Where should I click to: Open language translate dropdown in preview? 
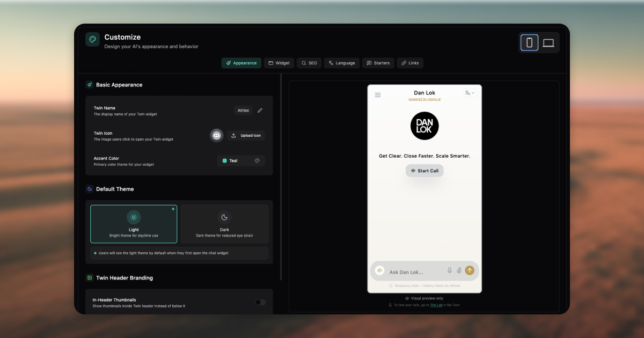coord(470,93)
